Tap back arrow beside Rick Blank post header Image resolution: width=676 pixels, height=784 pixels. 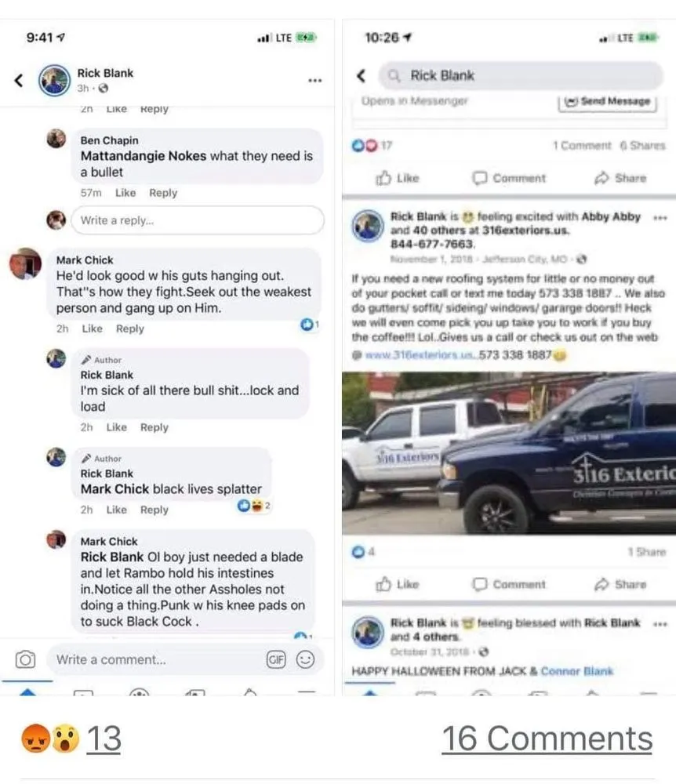tap(19, 80)
